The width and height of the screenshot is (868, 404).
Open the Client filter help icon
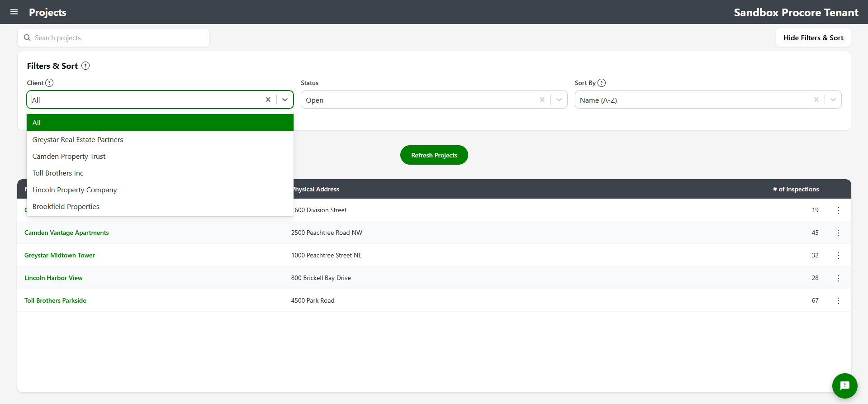tap(49, 83)
